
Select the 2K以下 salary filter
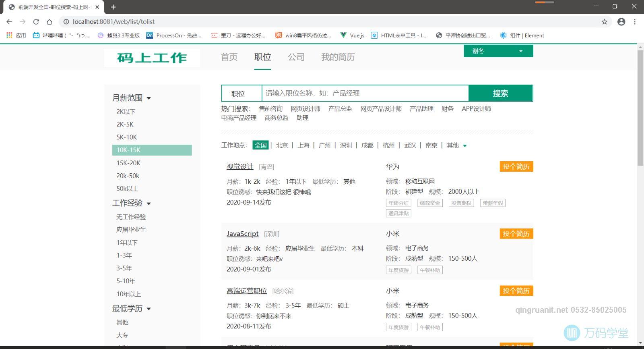[x=126, y=112]
